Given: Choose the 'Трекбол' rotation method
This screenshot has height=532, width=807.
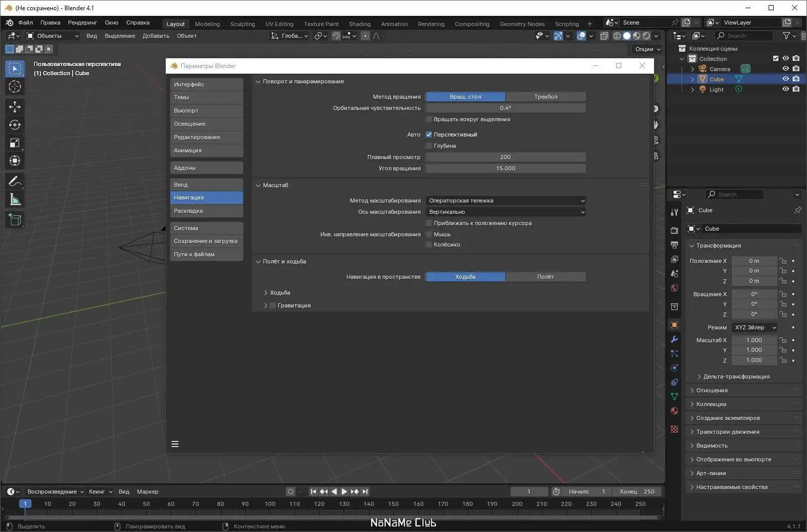Looking at the screenshot, I should [546, 97].
